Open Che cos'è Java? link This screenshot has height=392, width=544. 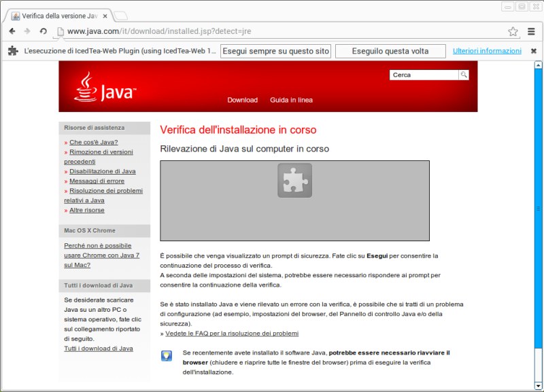click(x=94, y=142)
